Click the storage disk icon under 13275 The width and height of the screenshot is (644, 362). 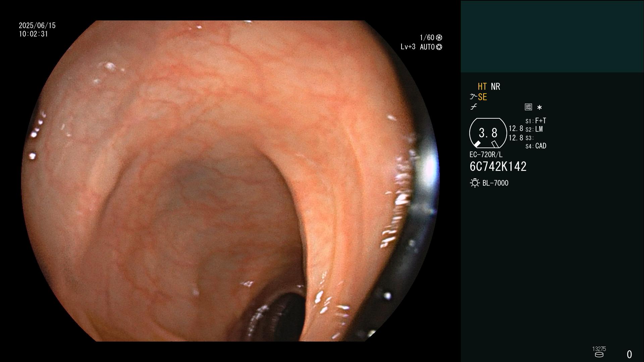(x=599, y=355)
